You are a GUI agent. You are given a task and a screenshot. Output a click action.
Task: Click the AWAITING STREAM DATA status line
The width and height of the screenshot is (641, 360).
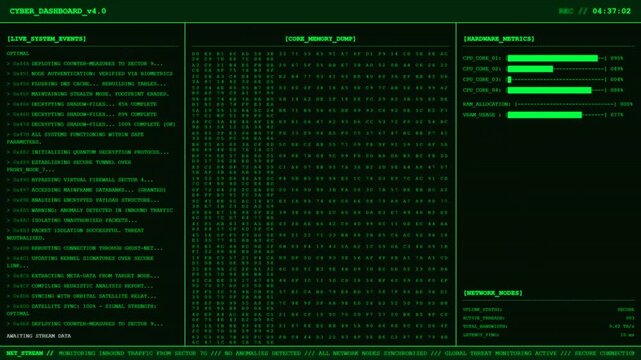(39, 336)
